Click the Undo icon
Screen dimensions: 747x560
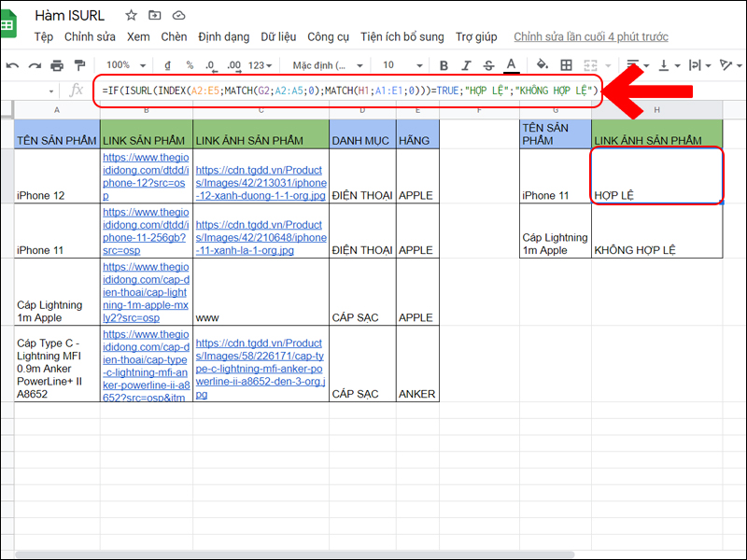tap(13, 65)
